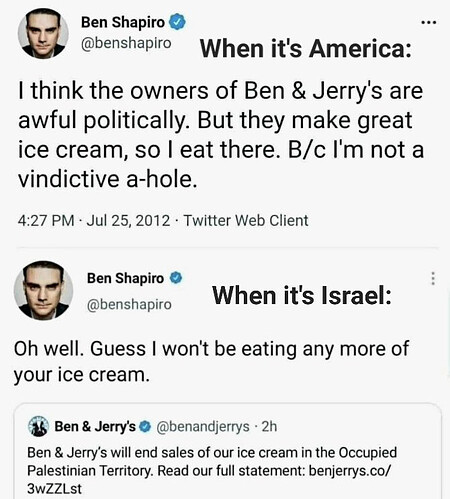Click the Ben Shapiro name on second tweet
The height and width of the screenshot is (499, 450).
tap(125, 278)
